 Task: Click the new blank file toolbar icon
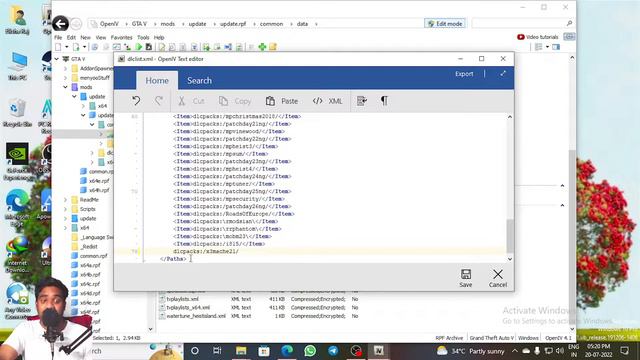tap(58, 47)
